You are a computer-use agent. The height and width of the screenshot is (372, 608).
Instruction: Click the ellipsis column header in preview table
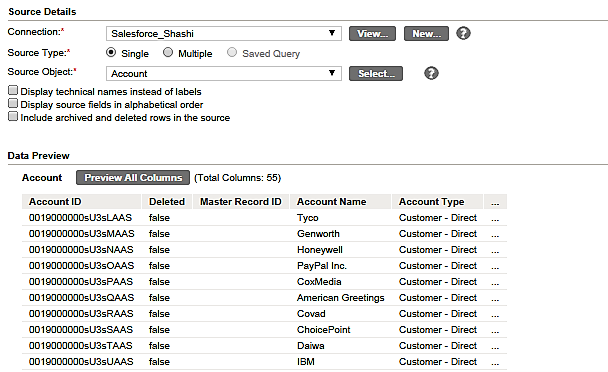(495, 202)
